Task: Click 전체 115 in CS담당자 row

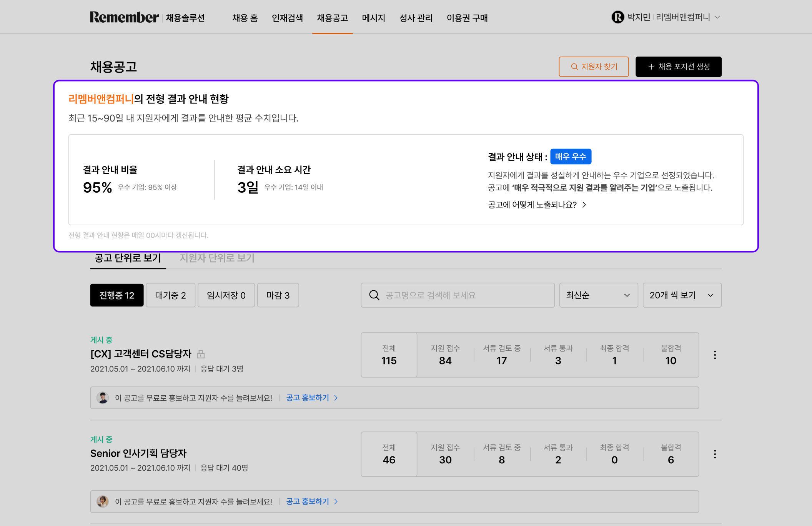Action: pyautogui.click(x=389, y=355)
